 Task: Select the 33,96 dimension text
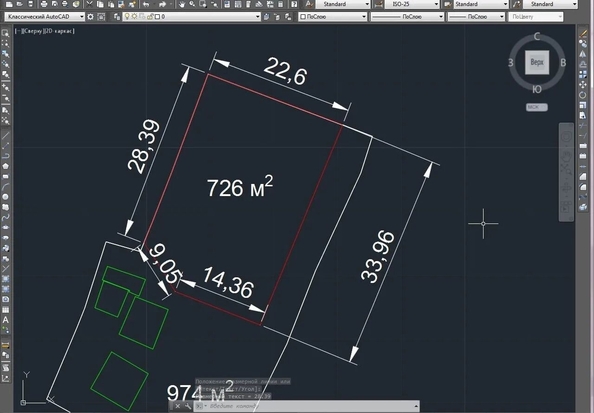click(x=378, y=257)
